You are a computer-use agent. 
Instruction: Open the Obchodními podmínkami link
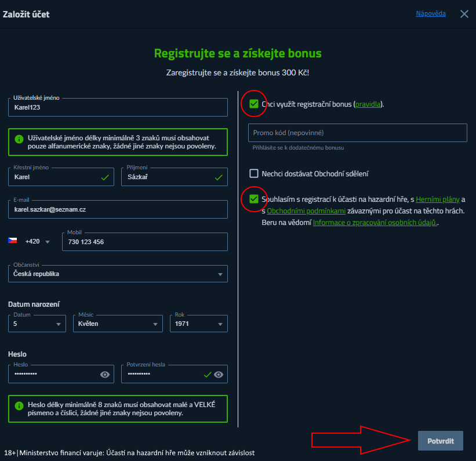(x=306, y=210)
